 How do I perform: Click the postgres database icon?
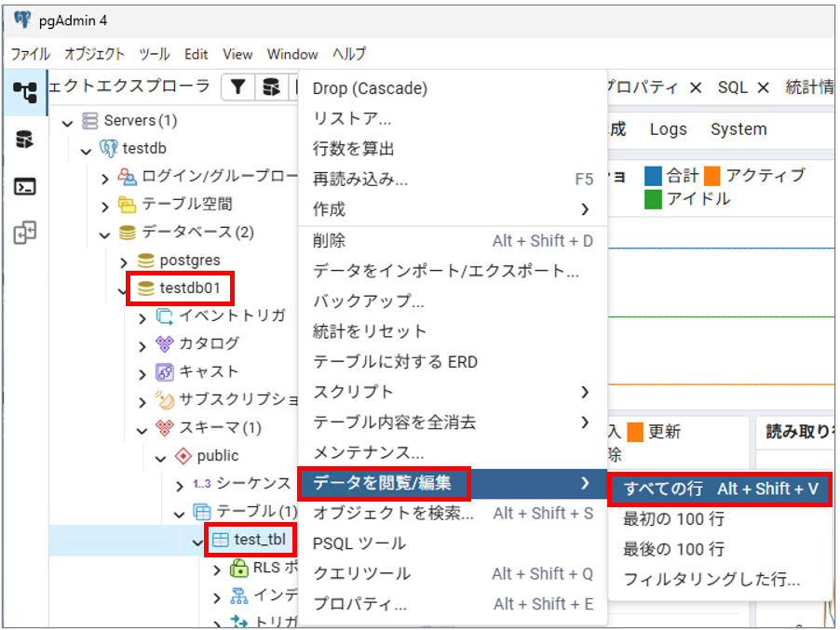click(145, 261)
